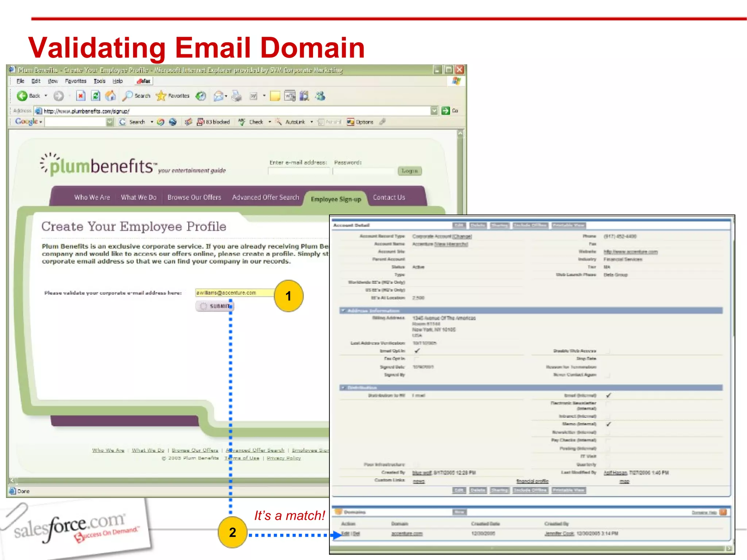Click the green Go arrow beside address bar
Image resolution: width=747 pixels, height=560 pixels.
[x=445, y=111]
